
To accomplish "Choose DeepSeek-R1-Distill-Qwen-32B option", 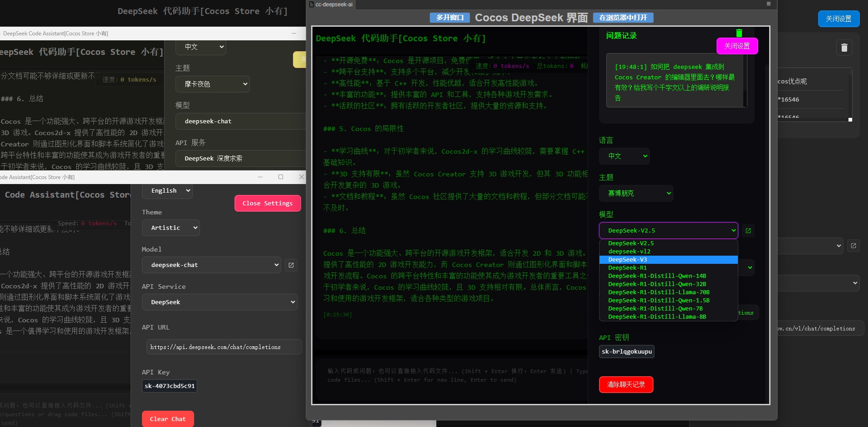I will [x=668, y=284].
